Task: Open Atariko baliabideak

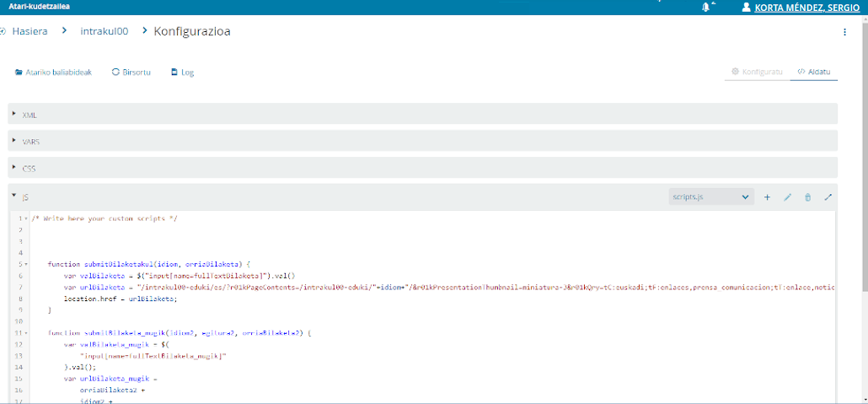Action: 53,73
